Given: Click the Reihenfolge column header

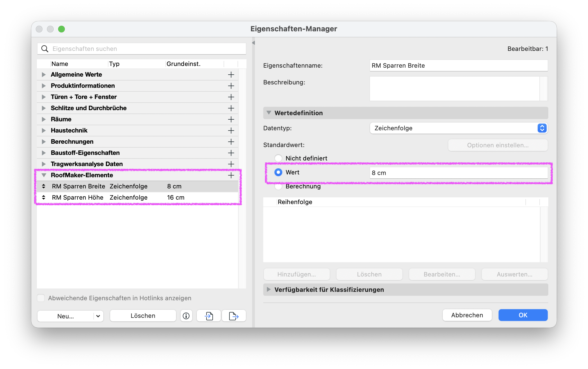Looking at the screenshot, I should click(x=401, y=202).
